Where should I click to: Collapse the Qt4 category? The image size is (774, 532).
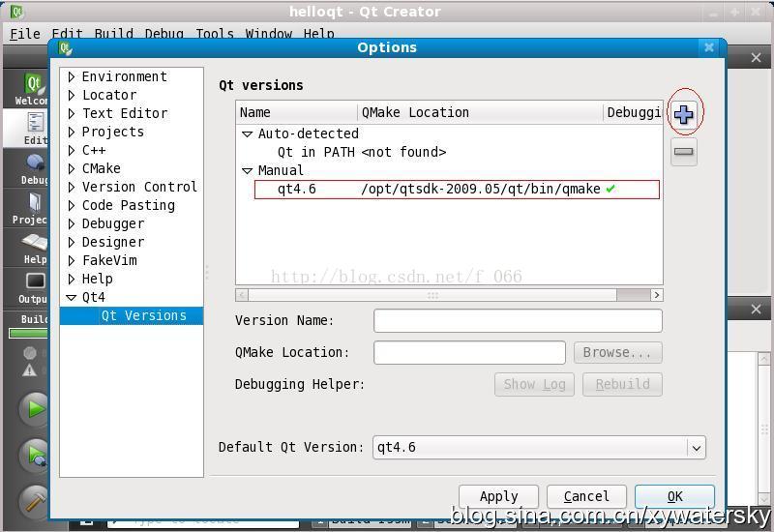(72, 298)
